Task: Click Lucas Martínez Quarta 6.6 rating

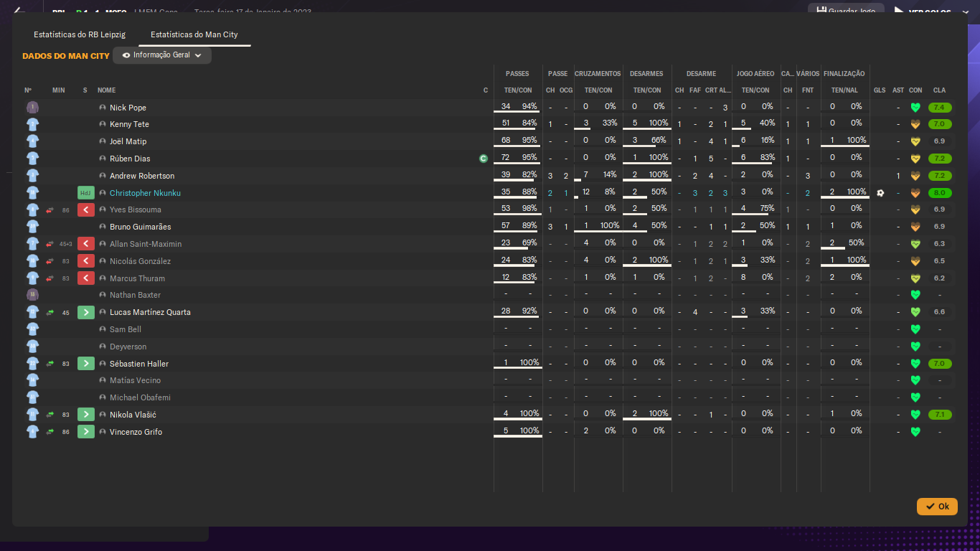Action: tap(940, 312)
